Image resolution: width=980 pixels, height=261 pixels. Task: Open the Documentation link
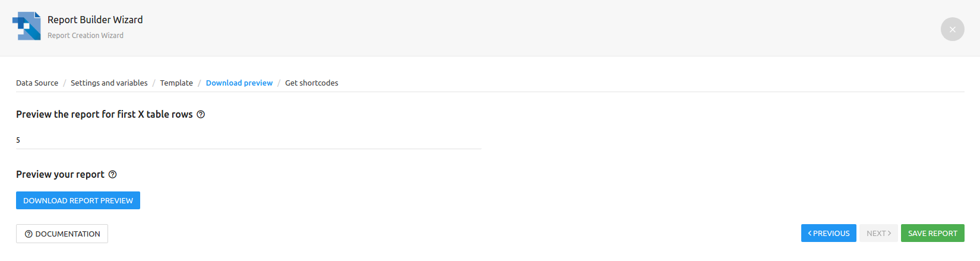(62, 234)
